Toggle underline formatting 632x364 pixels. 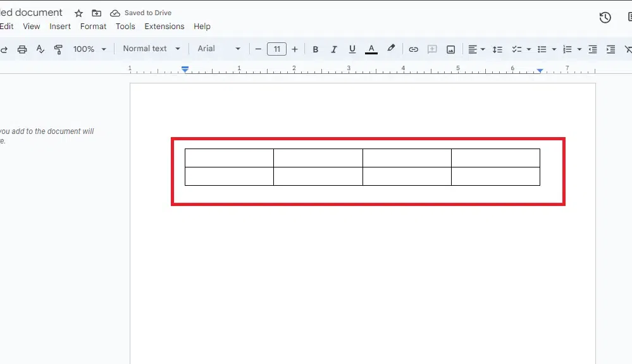tap(352, 49)
